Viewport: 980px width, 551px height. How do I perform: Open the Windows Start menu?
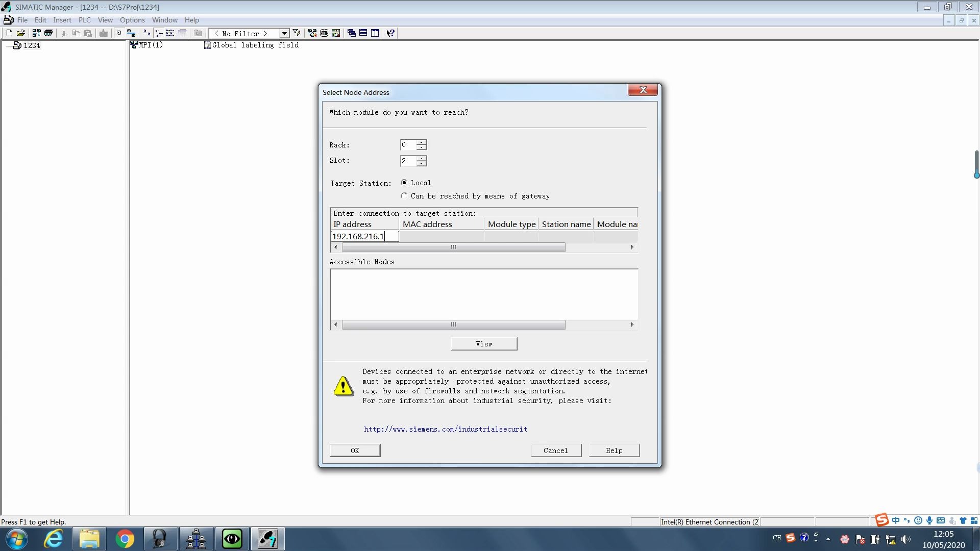16,539
